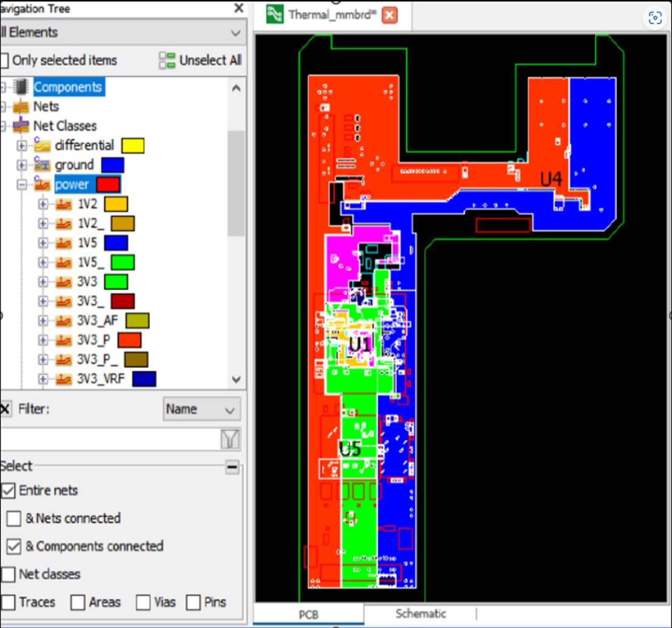Enable the Only selected items checkbox

(4, 61)
